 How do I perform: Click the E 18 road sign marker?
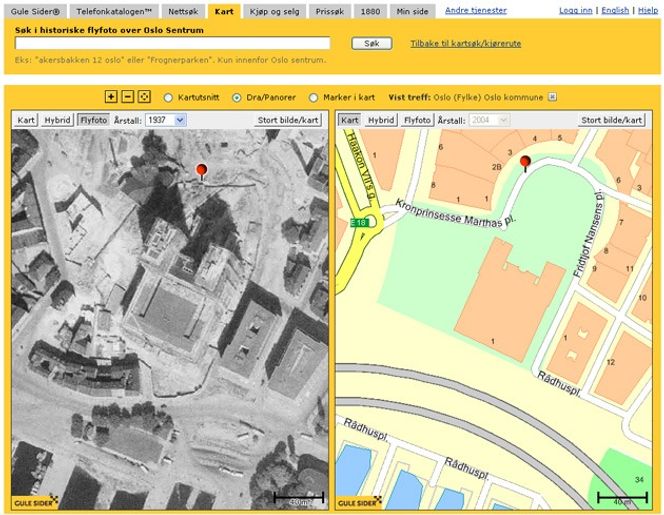tap(360, 223)
